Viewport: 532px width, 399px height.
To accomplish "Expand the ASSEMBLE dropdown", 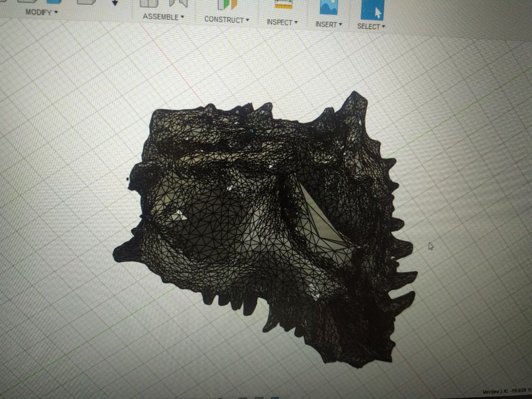I will pyautogui.click(x=163, y=17).
